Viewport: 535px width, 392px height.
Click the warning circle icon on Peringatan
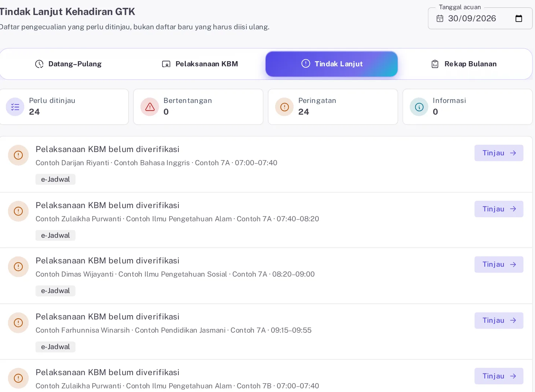(284, 107)
